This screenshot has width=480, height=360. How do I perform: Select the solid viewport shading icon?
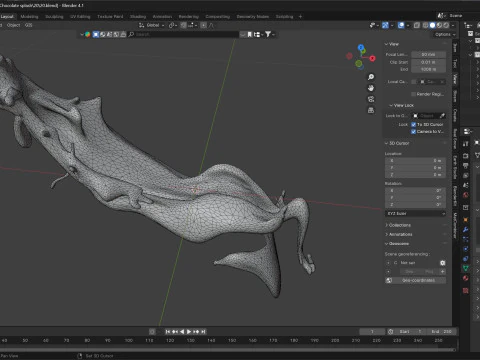point(432,25)
